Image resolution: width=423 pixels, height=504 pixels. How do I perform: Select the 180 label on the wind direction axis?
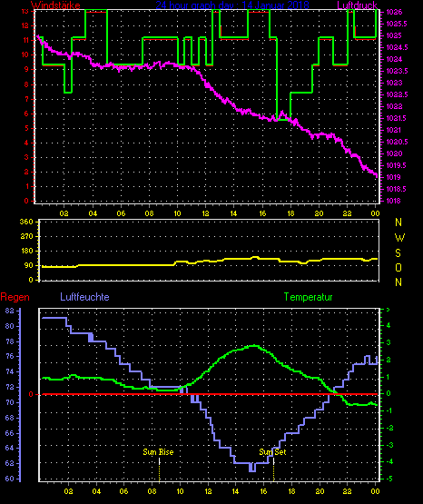(26, 251)
